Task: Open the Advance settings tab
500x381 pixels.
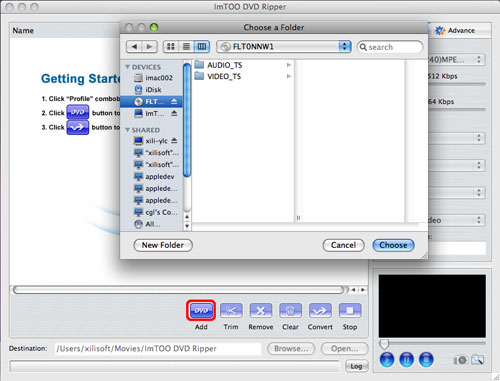Action: point(456,30)
